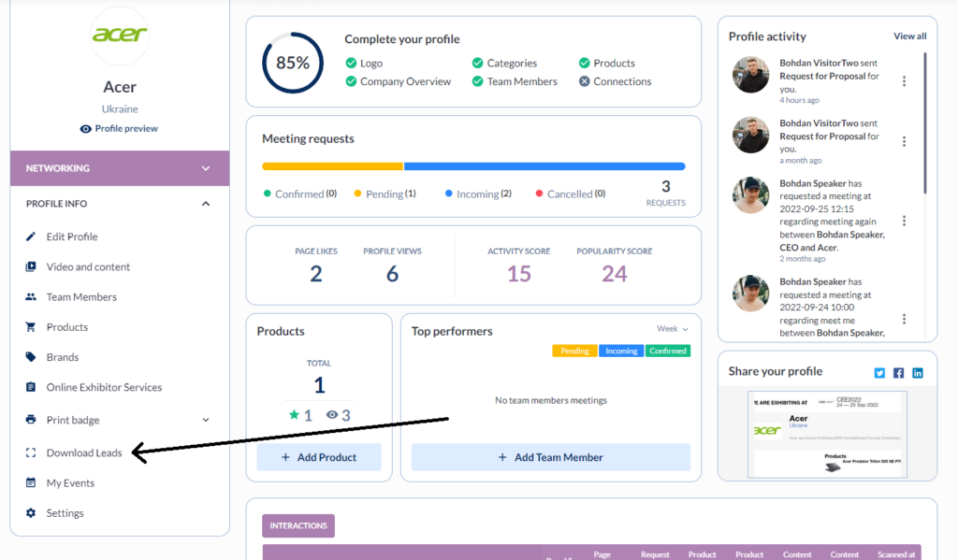Click the PROFILE VIEWS value 6
Viewport: 958px width, 560px height.
392,274
